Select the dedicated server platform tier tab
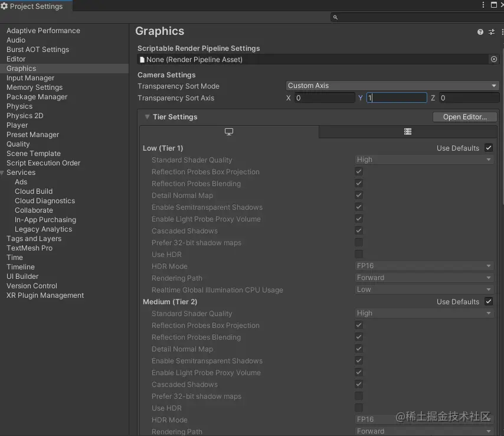The height and width of the screenshot is (436, 504). click(x=408, y=132)
